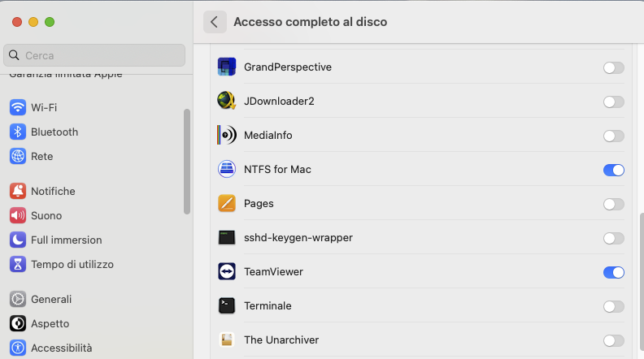Turn on the Pages disk access switch
Viewport: 644px width, 359px height.
click(x=614, y=204)
